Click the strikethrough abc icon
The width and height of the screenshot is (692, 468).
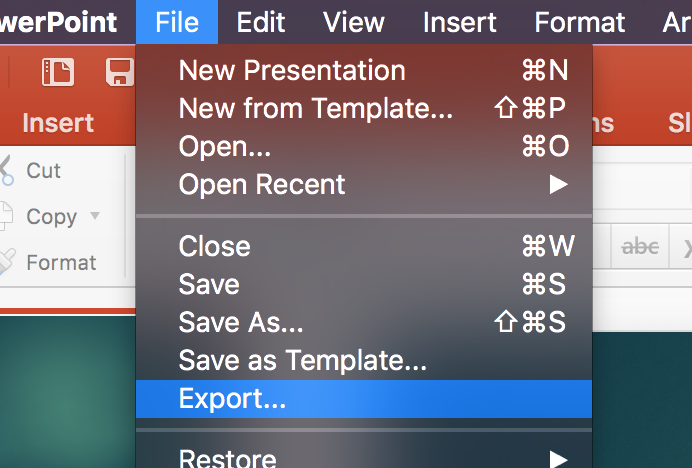(640, 246)
